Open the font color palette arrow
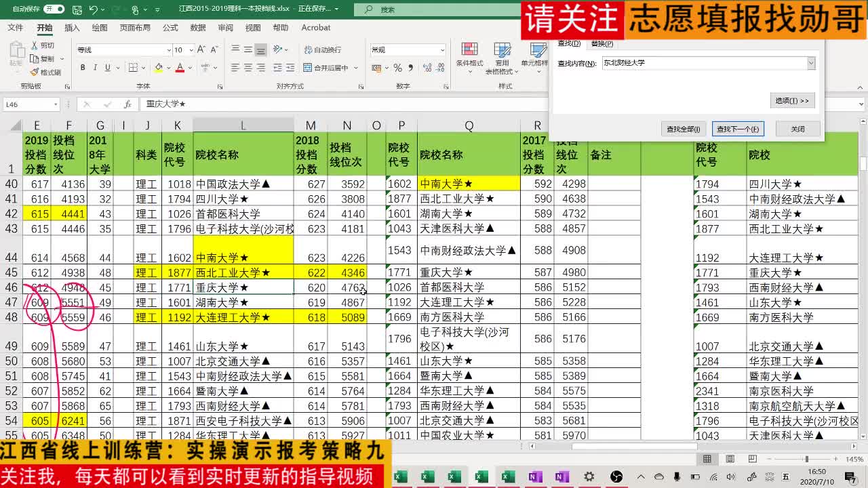Screen dimensions: 868x488 [x=189, y=68]
